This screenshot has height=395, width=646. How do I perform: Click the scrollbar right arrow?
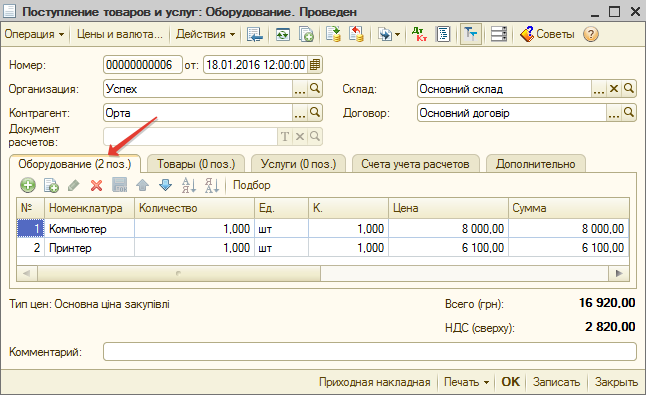pos(619,273)
